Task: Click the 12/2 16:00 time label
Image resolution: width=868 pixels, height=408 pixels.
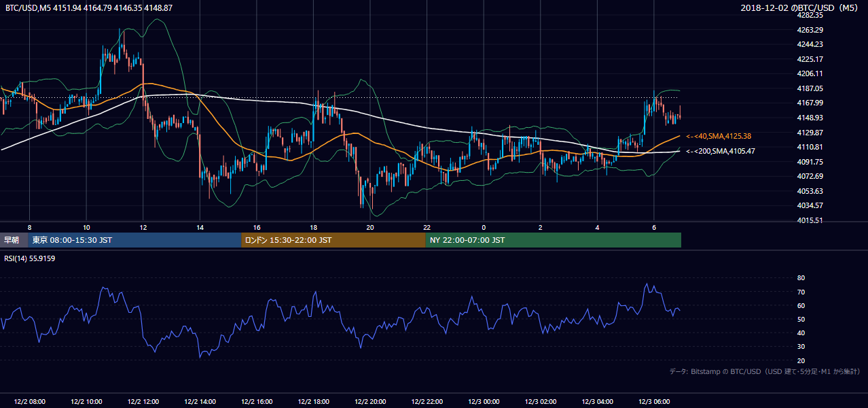Action: pos(257,402)
